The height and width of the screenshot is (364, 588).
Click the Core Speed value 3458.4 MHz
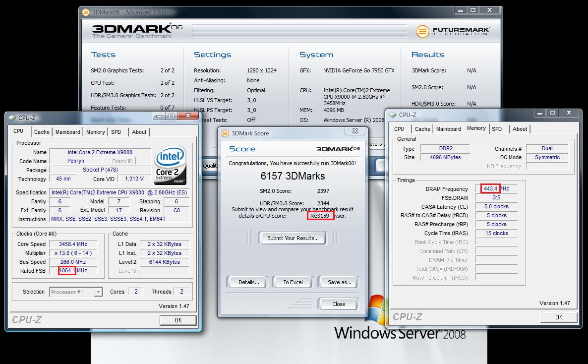pos(73,244)
